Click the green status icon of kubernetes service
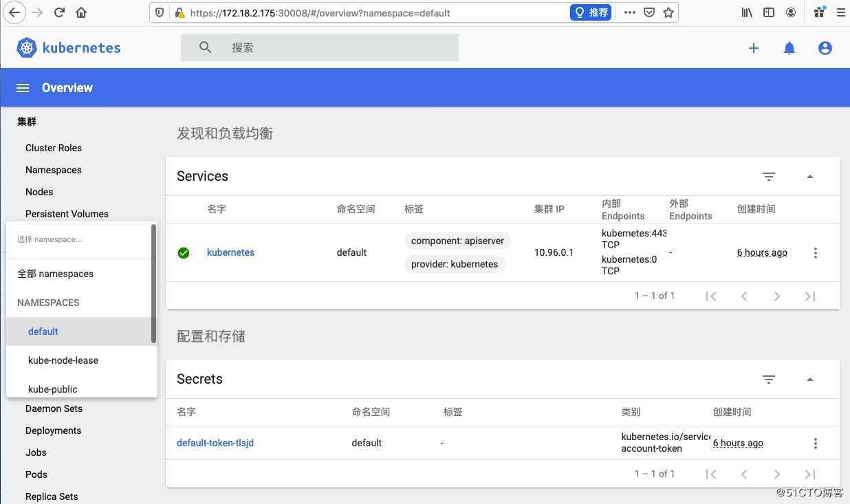 tap(184, 253)
